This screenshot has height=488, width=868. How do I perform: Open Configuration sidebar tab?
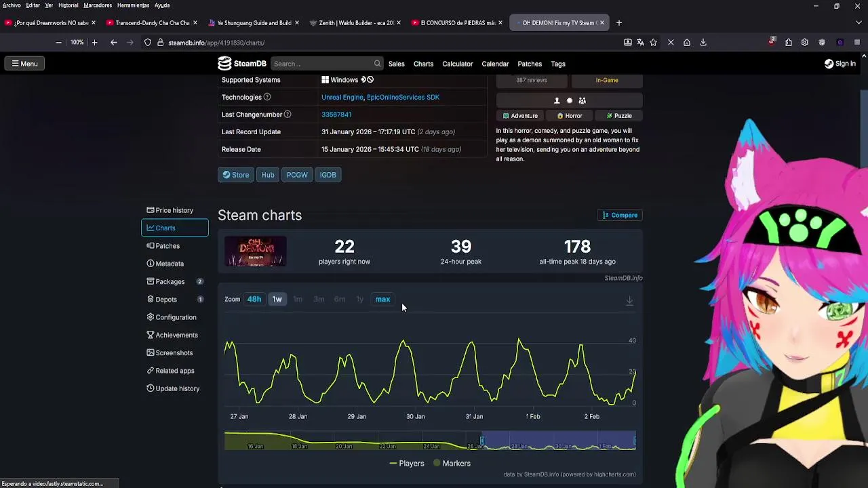tap(174, 317)
